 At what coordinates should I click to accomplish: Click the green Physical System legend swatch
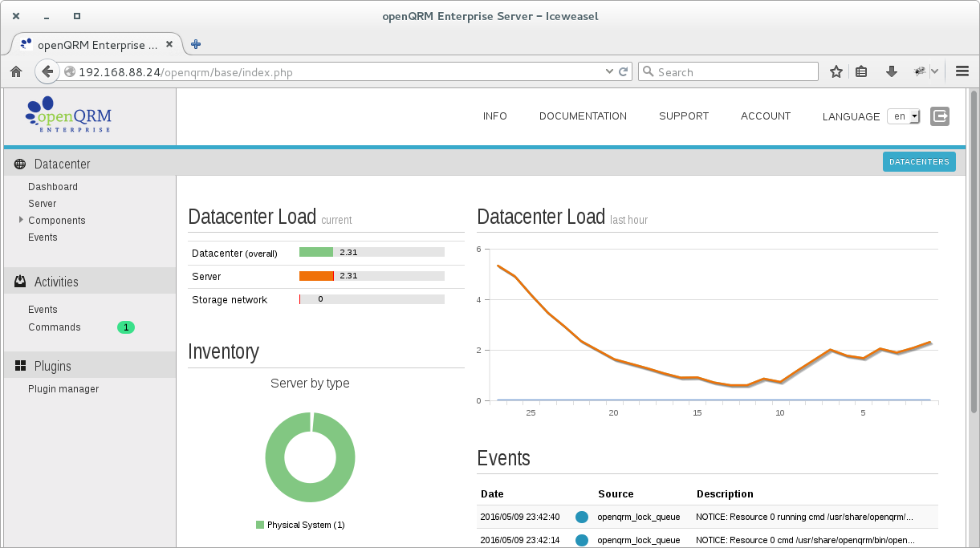coord(260,525)
